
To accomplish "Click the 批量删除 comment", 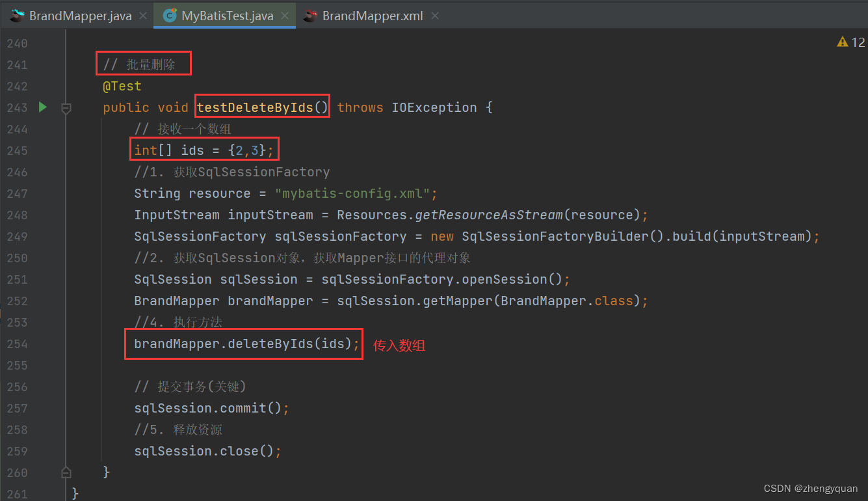I will [139, 64].
